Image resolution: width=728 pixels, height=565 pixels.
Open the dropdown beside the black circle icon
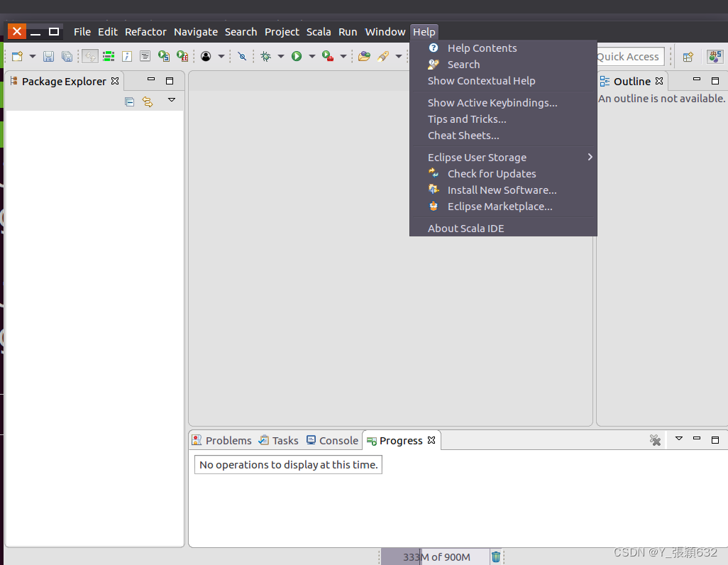(221, 56)
